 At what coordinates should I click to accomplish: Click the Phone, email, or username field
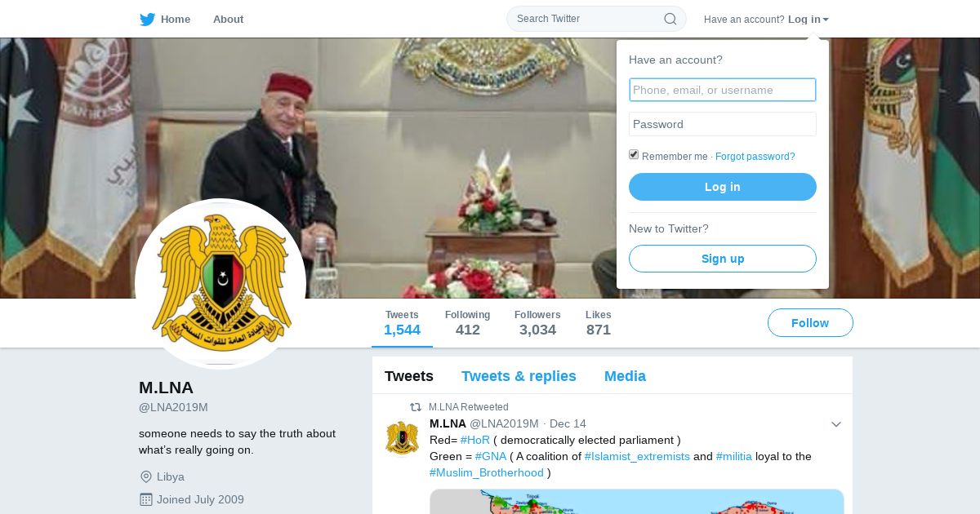[723, 90]
